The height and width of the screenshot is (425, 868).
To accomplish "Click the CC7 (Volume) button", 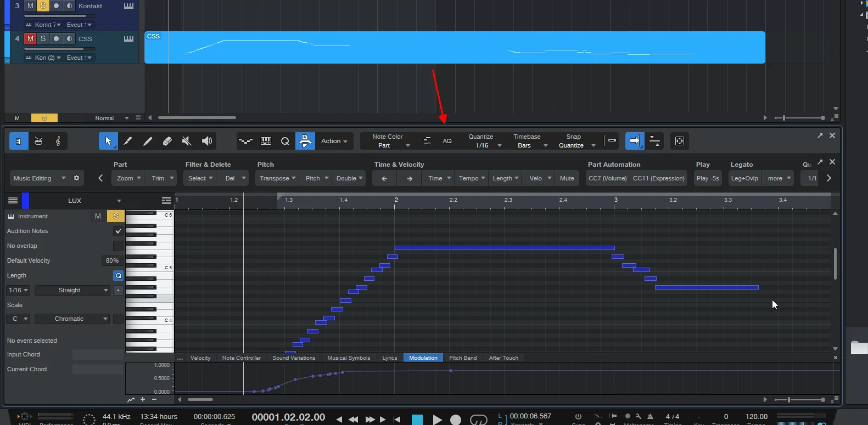I will tap(607, 178).
